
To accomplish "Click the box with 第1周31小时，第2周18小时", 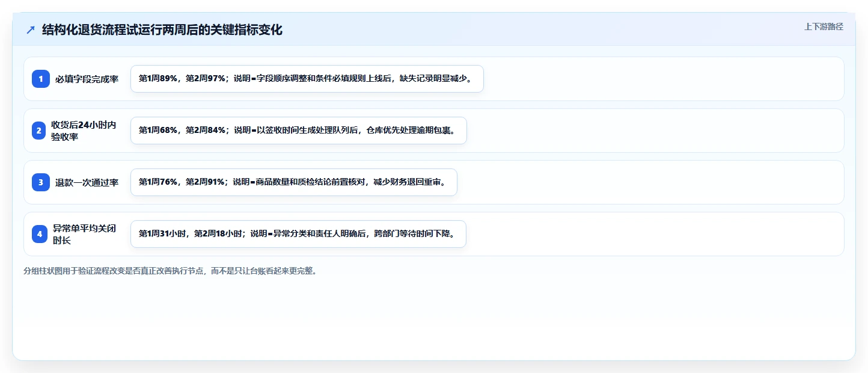I will click(x=298, y=234).
